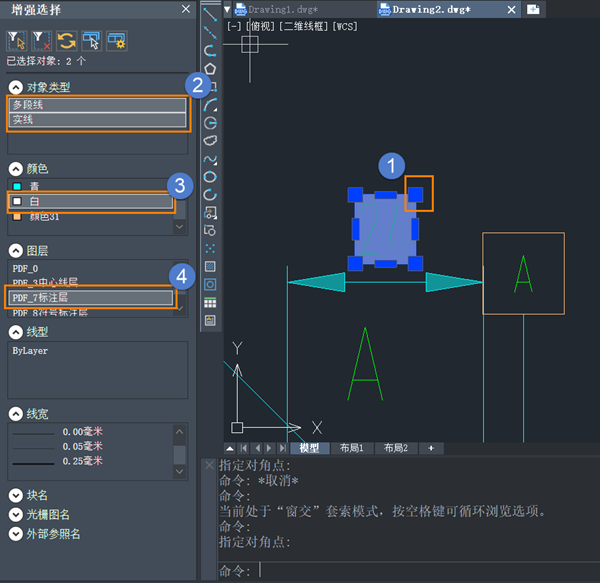This screenshot has height=583, width=600.
Task: Select the Insert block tool
Action: point(210,213)
